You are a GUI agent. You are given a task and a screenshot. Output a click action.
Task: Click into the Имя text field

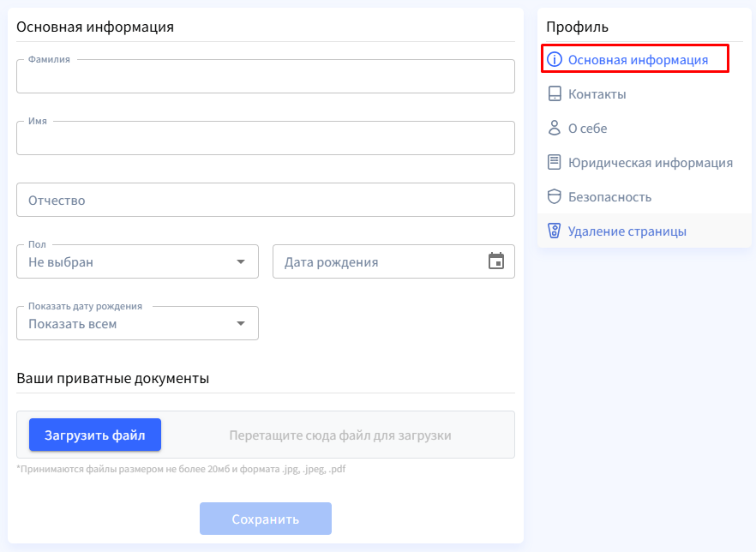tap(266, 139)
